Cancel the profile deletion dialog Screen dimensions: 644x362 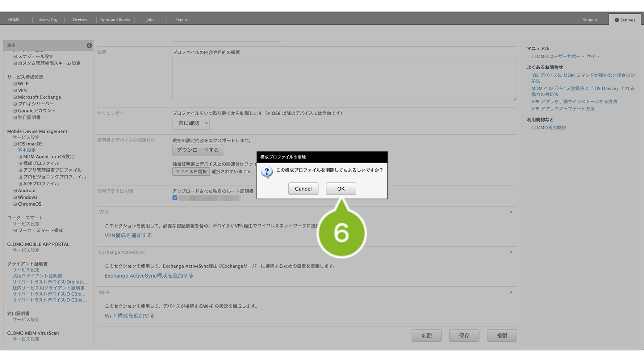pos(303,189)
